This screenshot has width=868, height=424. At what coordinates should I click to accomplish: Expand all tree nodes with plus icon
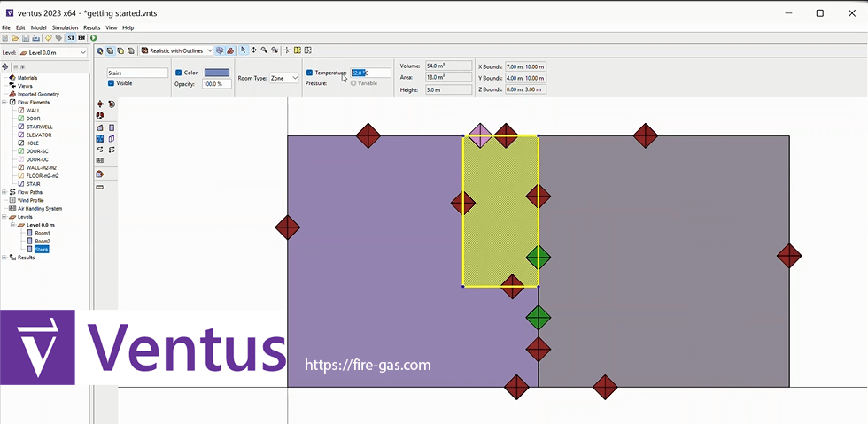click(23, 66)
